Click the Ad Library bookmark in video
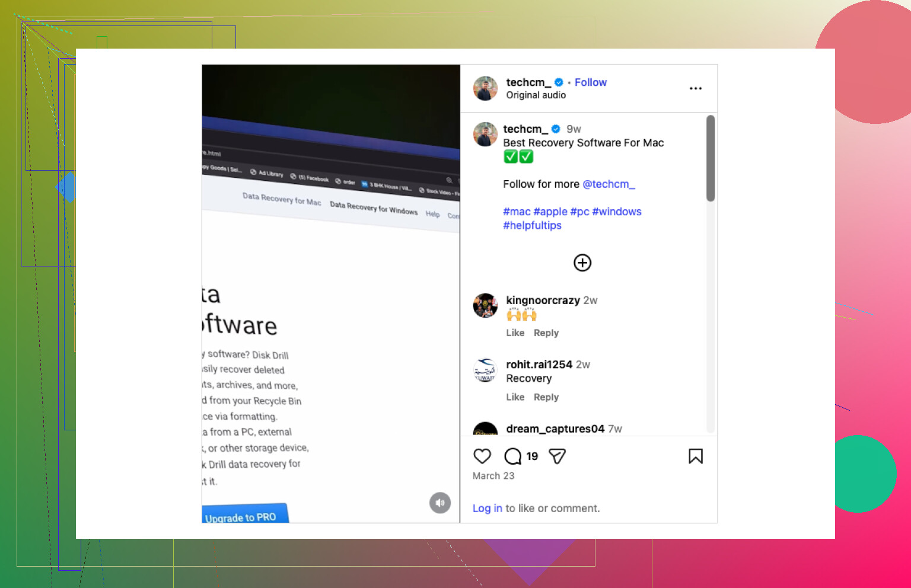This screenshot has height=588, width=911. [x=267, y=173]
